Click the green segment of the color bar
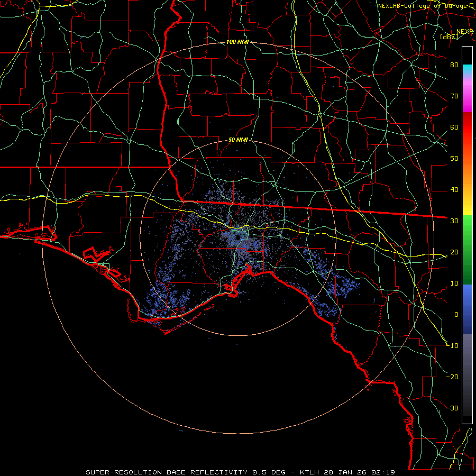This screenshot has height=476, width=476. tap(467, 250)
